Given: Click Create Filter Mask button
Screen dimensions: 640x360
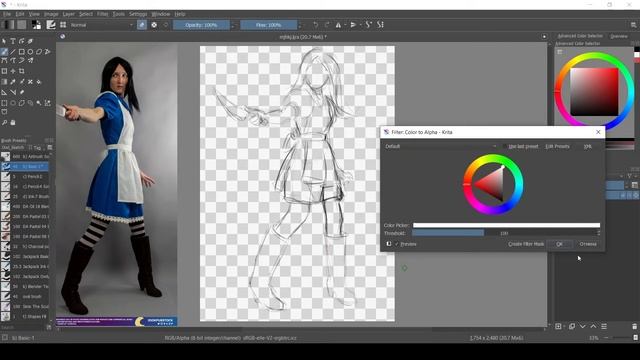Looking at the screenshot, I should 526,244.
